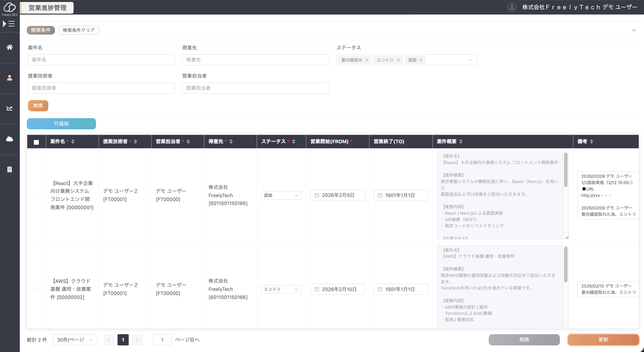Click the person icon in sidebar
Screen dimensions: 644x352
point(9,78)
